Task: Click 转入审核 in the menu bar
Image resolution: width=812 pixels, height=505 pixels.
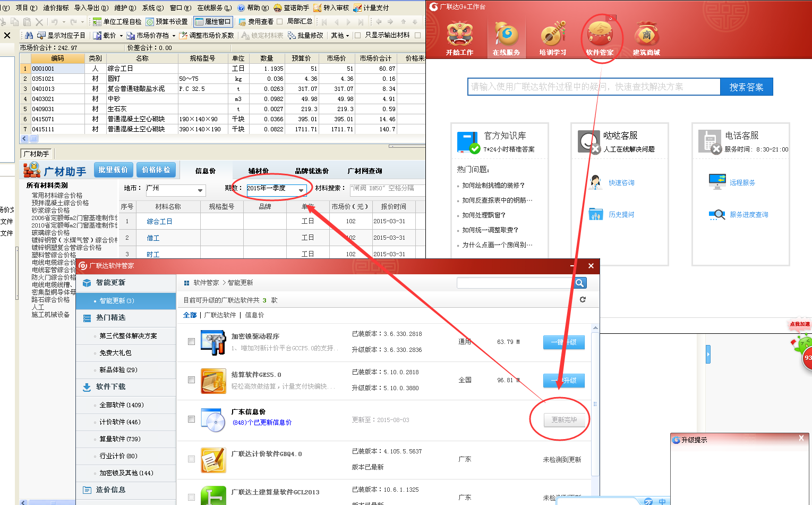Action: 331,7
